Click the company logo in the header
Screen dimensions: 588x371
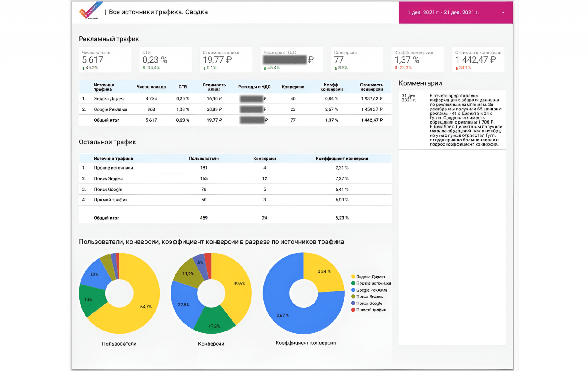coord(89,11)
